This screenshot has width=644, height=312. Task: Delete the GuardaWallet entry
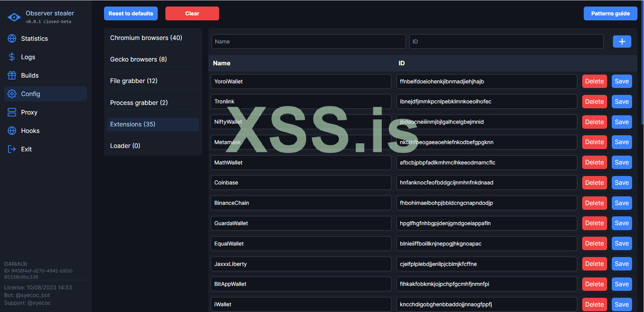(594, 223)
